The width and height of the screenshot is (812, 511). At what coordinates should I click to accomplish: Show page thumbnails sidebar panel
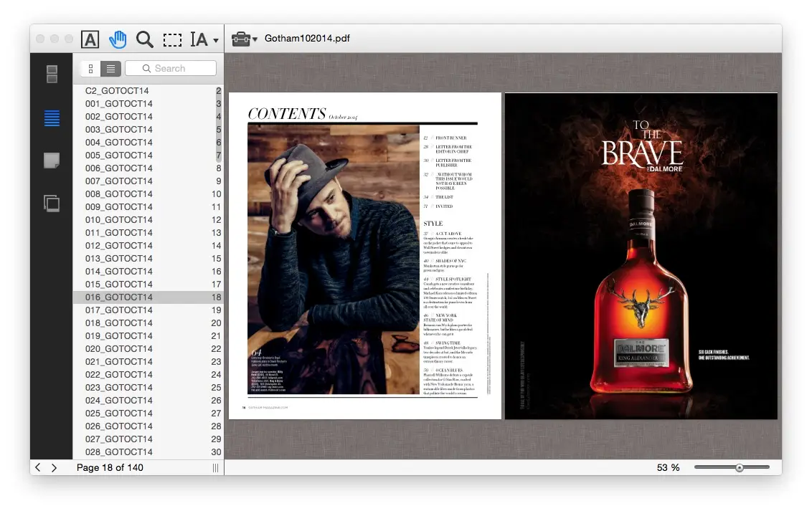[x=52, y=74]
